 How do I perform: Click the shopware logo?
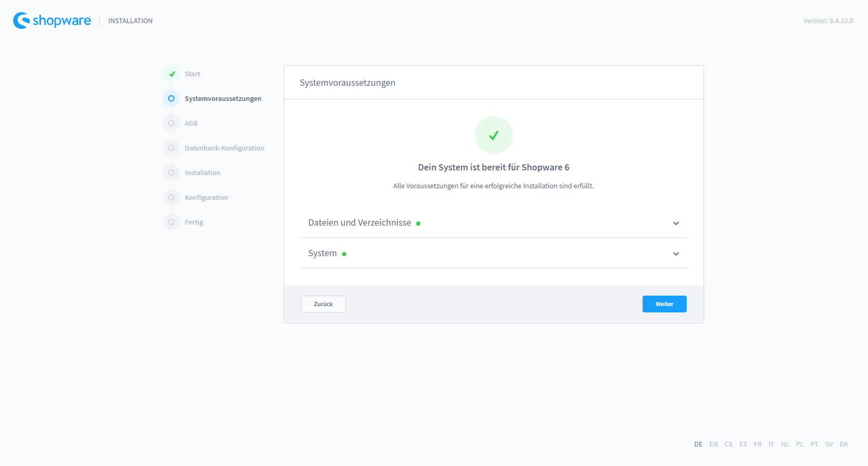(x=51, y=21)
